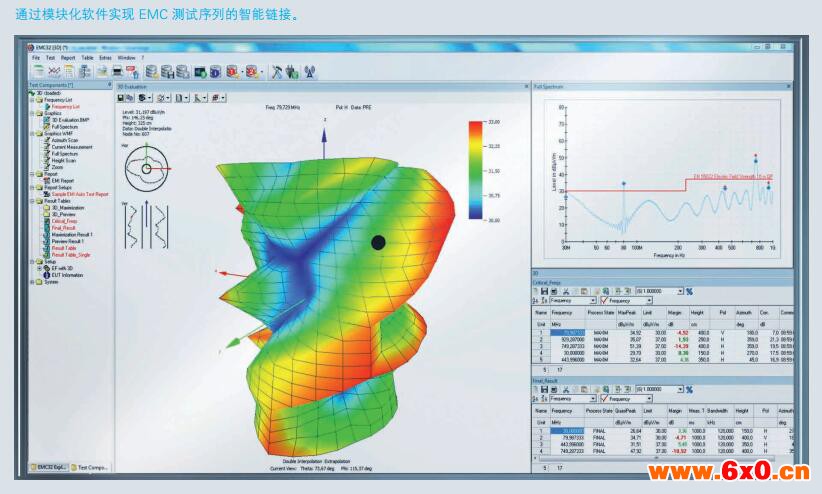The height and width of the screenshot is (494, 822).
Task: Click the black marker dot on 3D surface
Action: 378,242
